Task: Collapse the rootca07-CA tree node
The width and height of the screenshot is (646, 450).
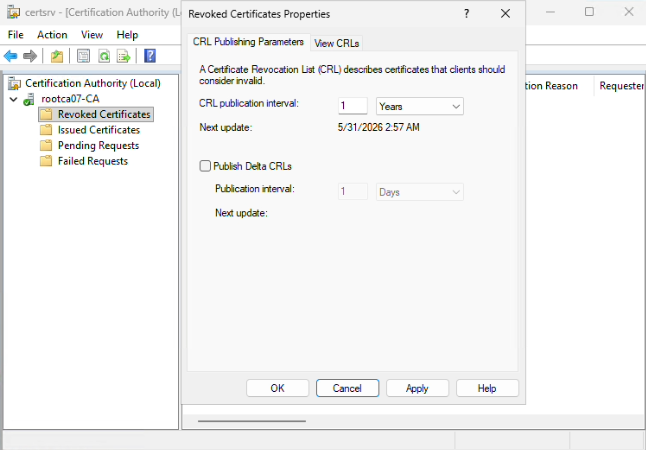Action: (x=14, y=99)
